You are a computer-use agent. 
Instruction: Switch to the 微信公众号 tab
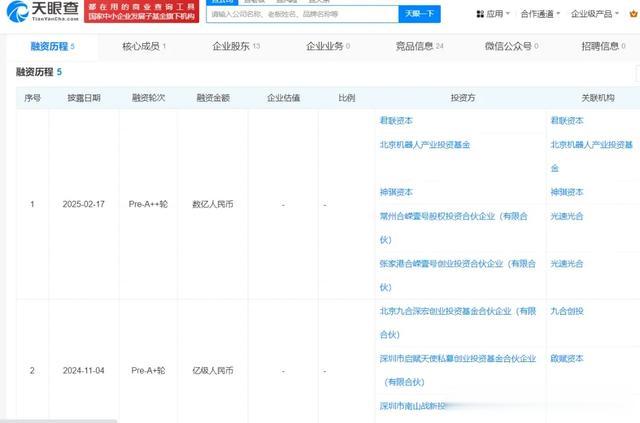click(511, 46)
